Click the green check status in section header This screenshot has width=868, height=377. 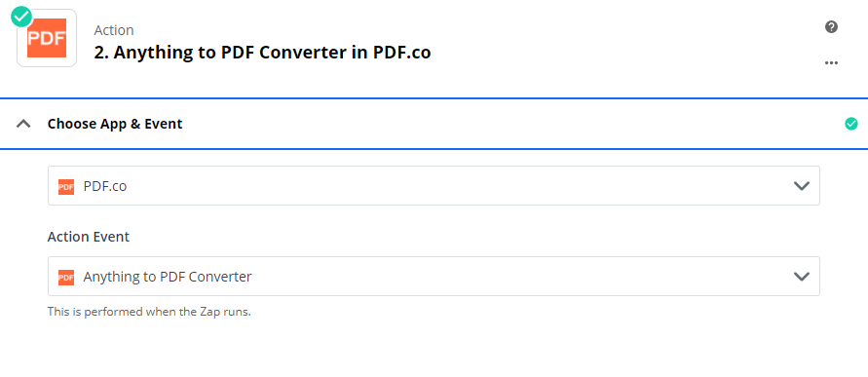[850, 124]
